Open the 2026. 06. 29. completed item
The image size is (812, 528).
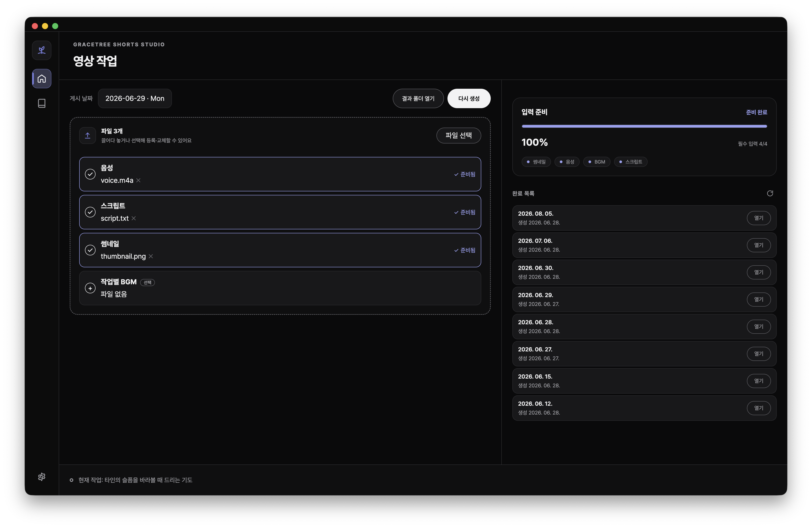[758, 299]
